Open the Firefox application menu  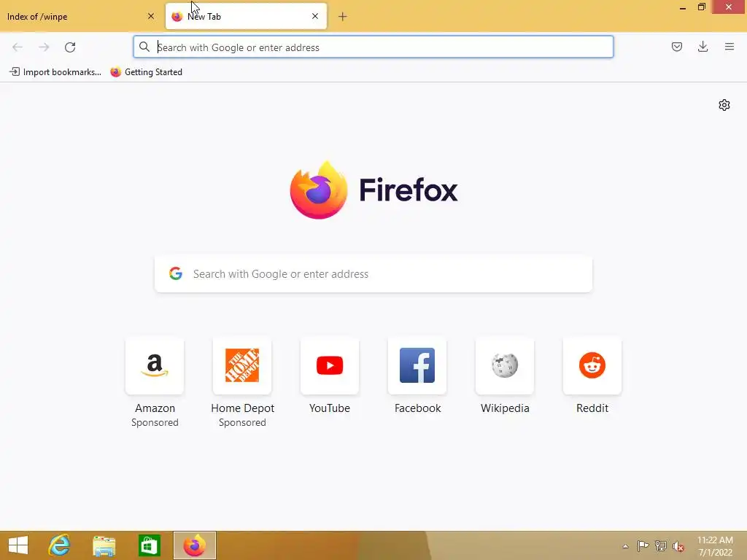729,47
